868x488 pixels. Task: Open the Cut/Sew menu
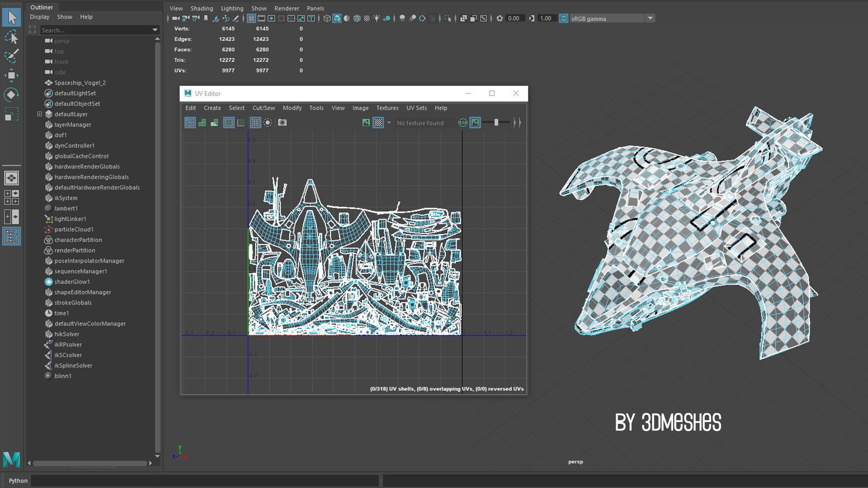pyautogui.click(x=263, y=108)
